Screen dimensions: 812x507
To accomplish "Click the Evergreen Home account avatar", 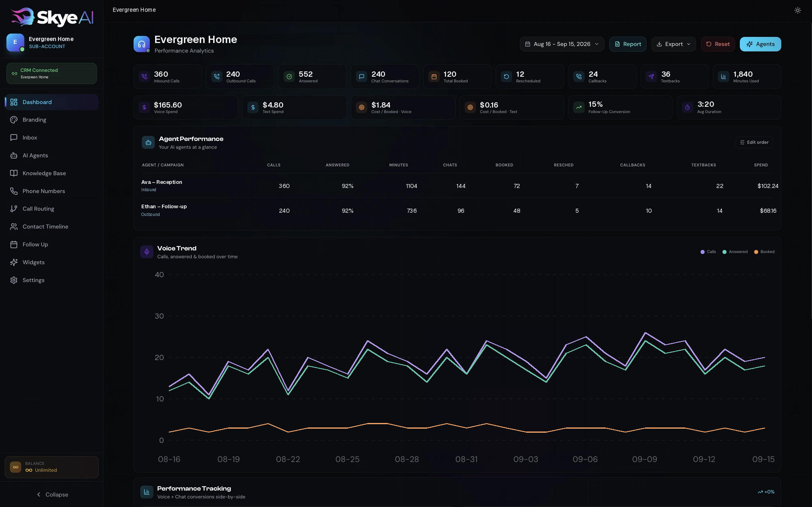I will pyautogui.click(x=15, y=42).
